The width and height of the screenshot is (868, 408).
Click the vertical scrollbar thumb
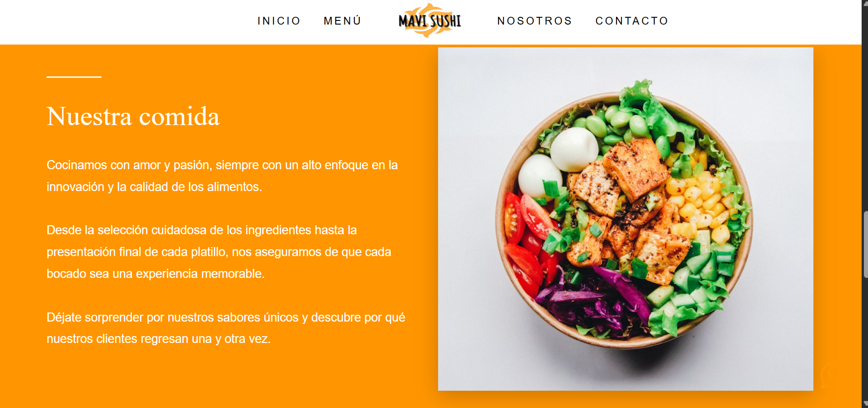(865, 244)
